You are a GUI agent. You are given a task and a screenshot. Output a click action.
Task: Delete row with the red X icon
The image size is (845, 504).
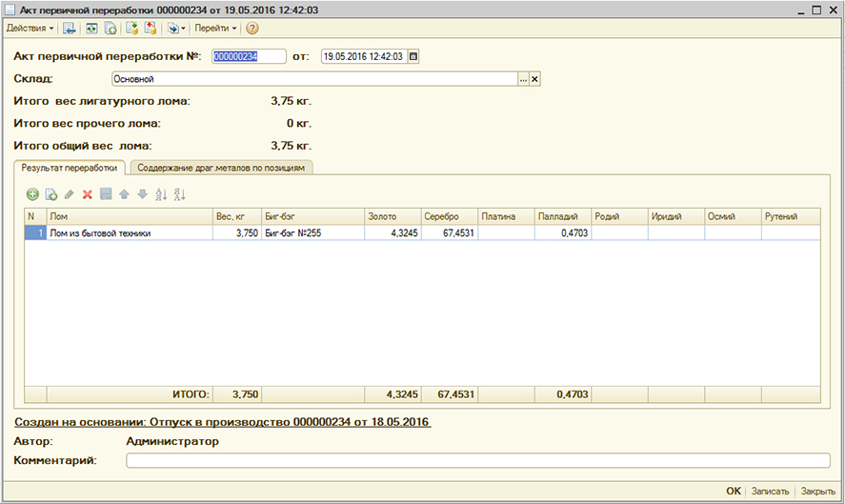coord(87,194)
